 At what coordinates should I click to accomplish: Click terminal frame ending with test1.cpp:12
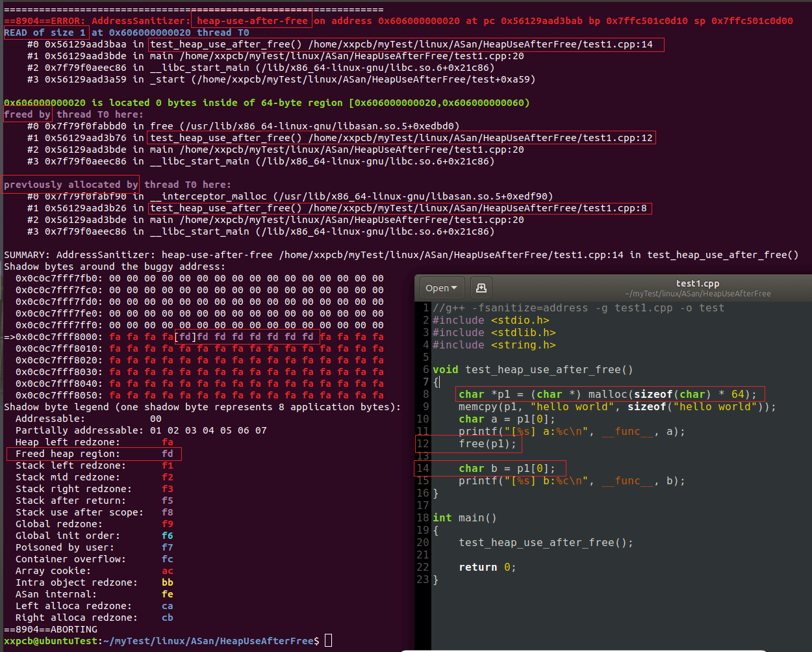[340, 138]
